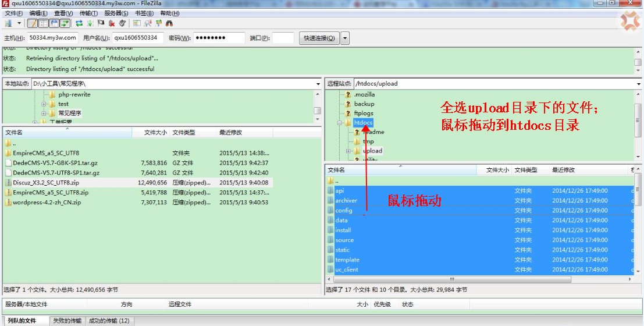Click the disconnect from server icon
This screenshot has width=644, height=326.
point(112,23)
